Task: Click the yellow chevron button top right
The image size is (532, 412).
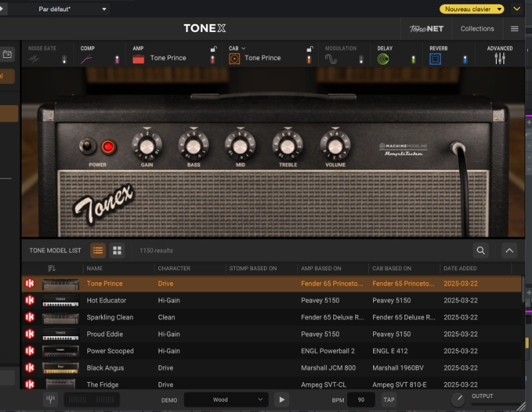Action: pos(517,9)
